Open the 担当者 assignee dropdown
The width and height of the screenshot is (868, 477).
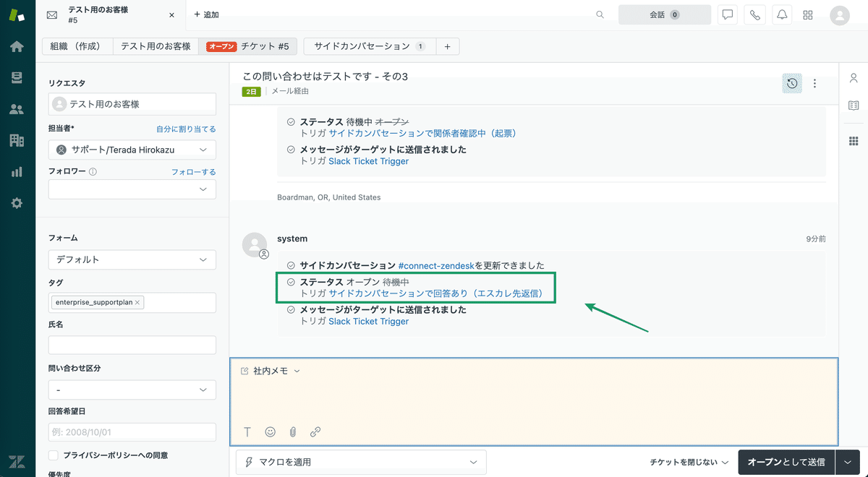click(x=132, y=150)
